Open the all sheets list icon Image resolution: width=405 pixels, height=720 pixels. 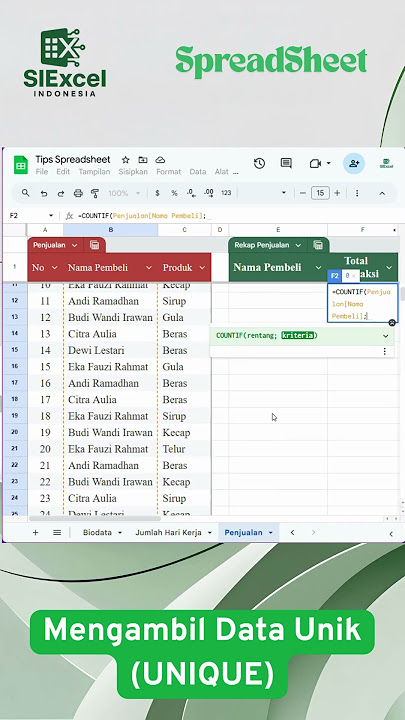point(57,533)
